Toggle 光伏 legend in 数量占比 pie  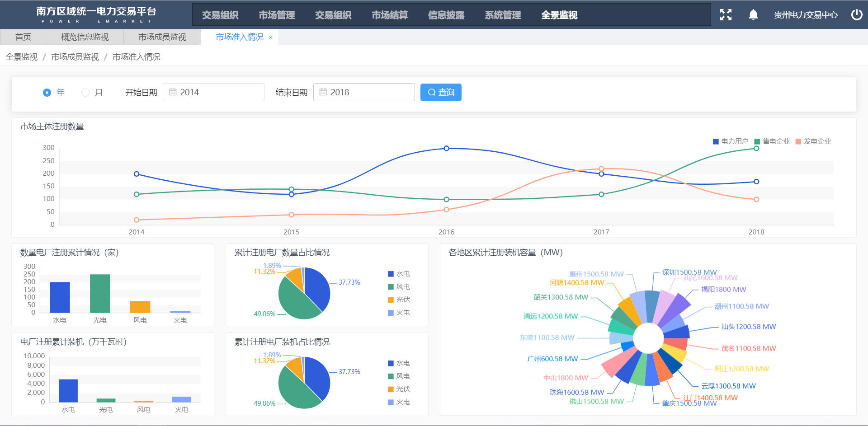pyautogui.click(x=399, y=300)
